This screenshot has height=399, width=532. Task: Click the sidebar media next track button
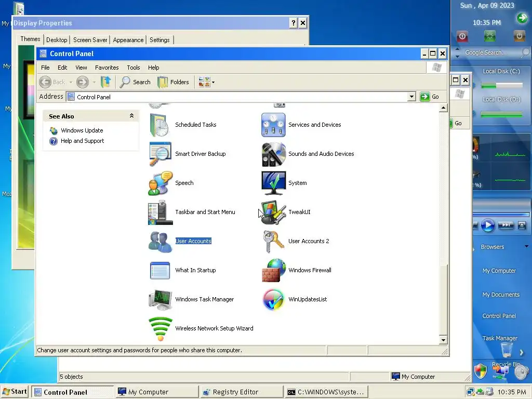[506, 225]
